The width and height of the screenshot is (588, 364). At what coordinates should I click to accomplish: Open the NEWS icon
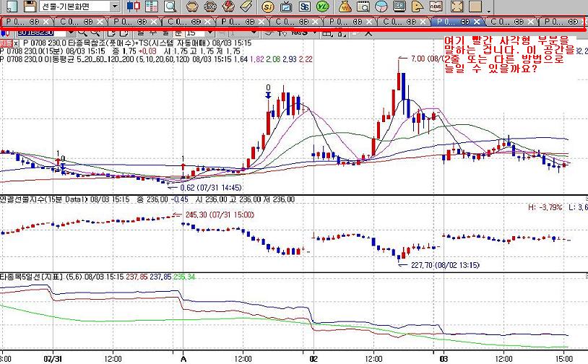[x=436, y=6]
